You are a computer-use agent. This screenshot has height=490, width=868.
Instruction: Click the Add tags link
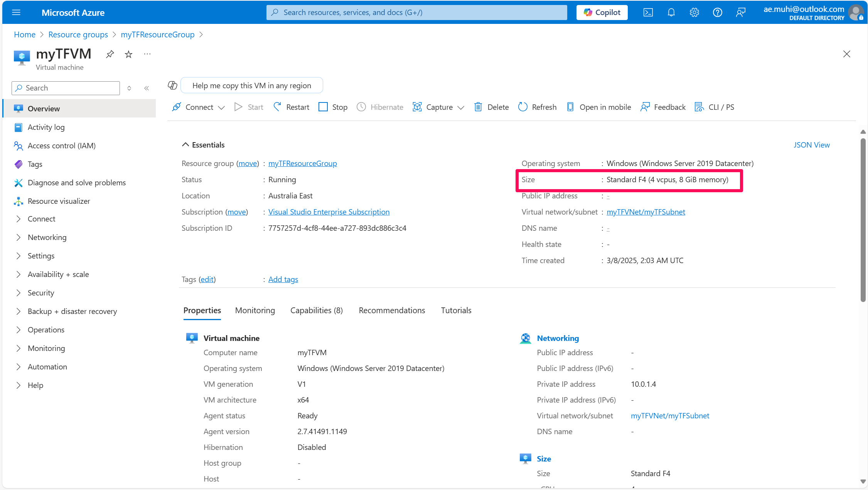tap(283, 279)
